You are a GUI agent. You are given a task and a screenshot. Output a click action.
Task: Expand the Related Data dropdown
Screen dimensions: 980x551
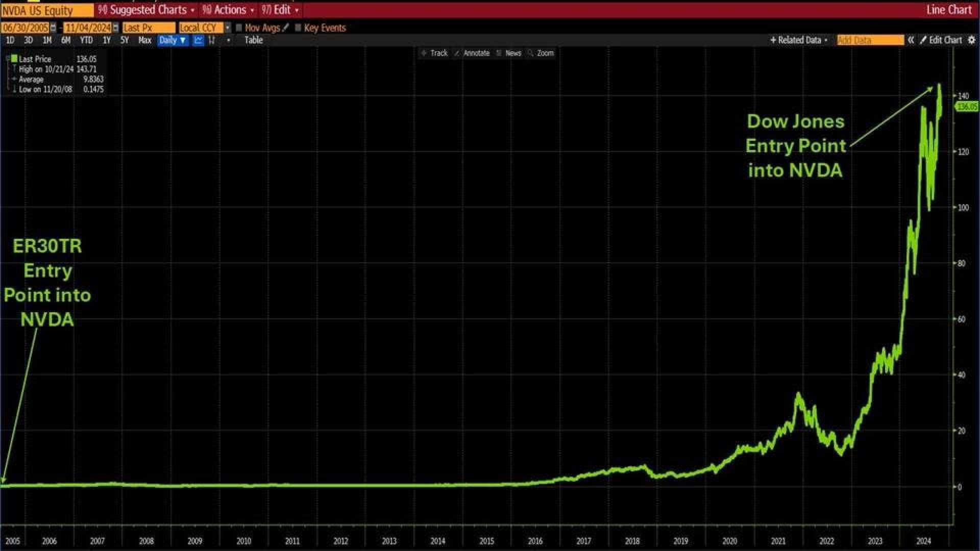799,40
